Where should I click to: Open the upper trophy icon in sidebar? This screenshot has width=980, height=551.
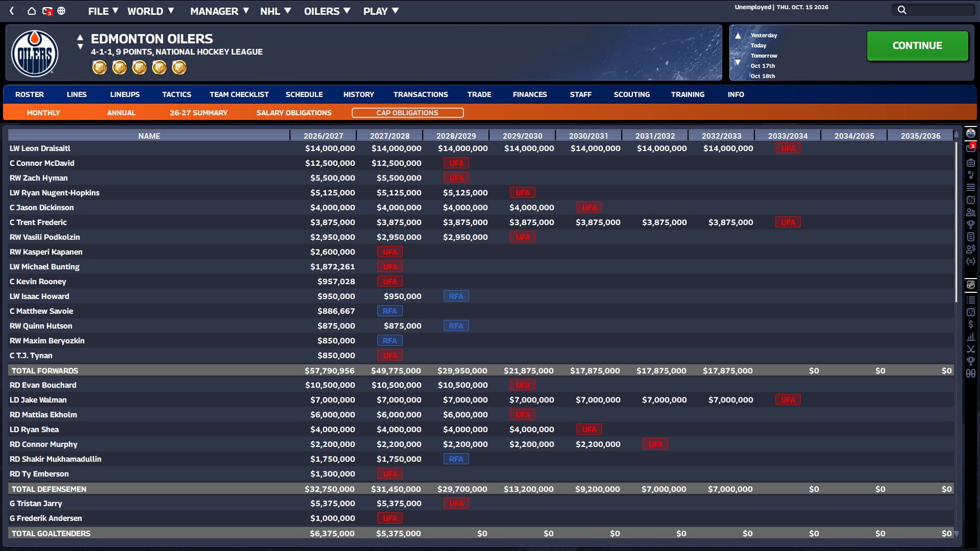click(970, 224)
